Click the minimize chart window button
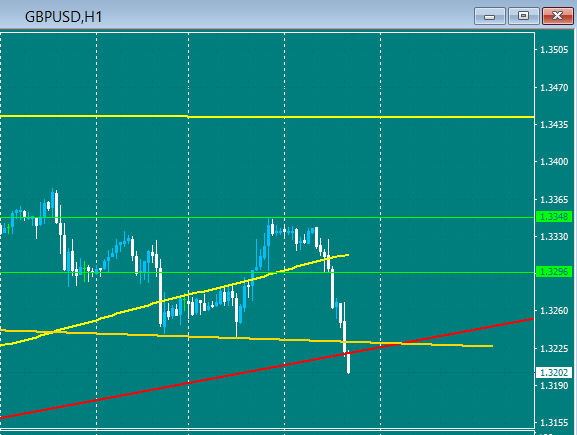 coord(489,16)
